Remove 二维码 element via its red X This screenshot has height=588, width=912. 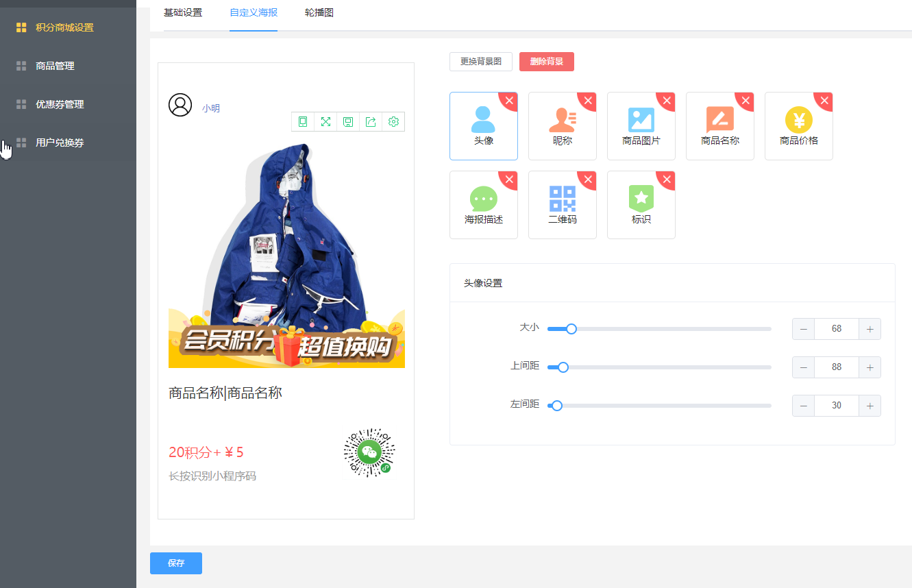tap(589, 179)
